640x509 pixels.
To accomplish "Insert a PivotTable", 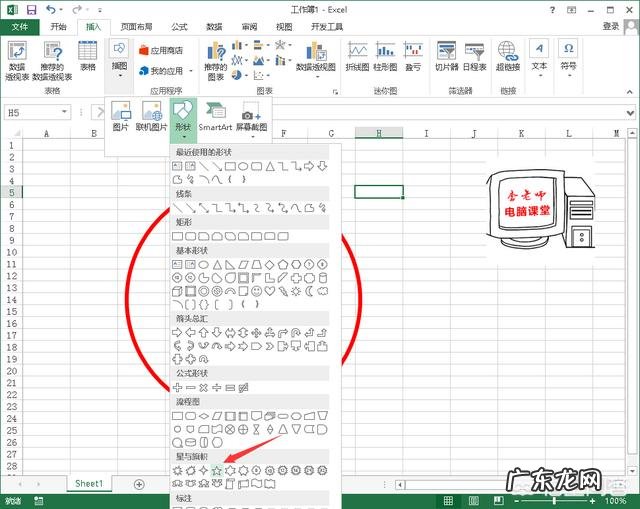I will point(17,61).
